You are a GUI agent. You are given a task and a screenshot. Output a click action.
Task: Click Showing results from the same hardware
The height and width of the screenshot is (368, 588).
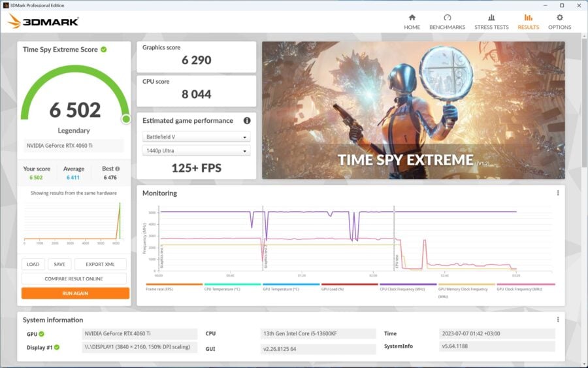pyautogui.click(x=74, y=193)
